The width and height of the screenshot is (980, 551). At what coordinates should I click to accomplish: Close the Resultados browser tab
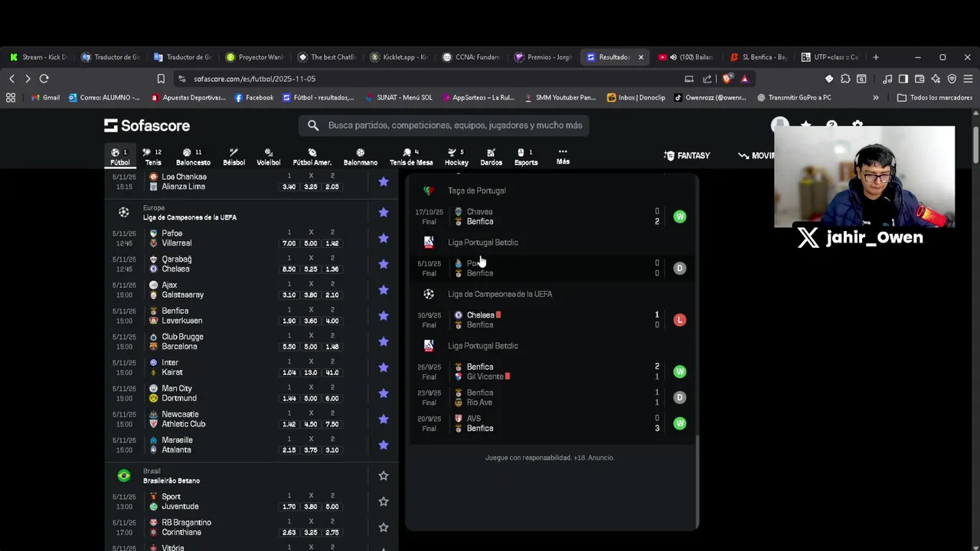pyautogui.click(x=641, y=57)
